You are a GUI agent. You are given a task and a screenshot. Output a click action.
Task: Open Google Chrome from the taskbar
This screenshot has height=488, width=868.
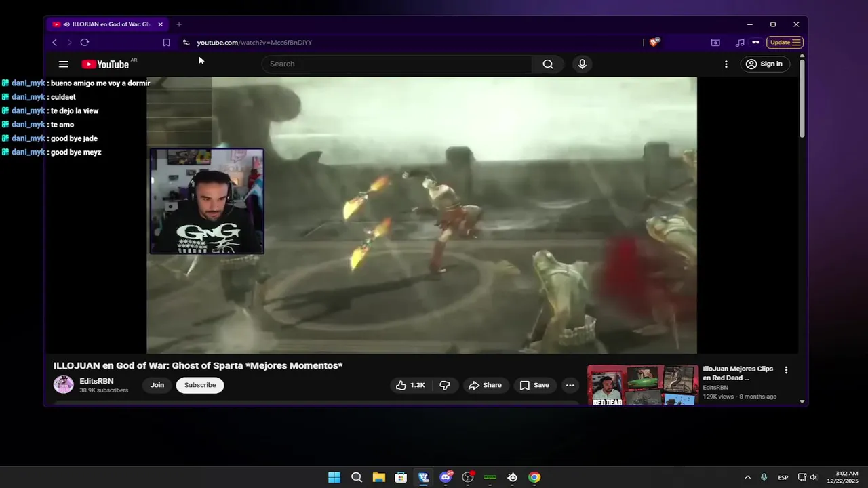534,477
